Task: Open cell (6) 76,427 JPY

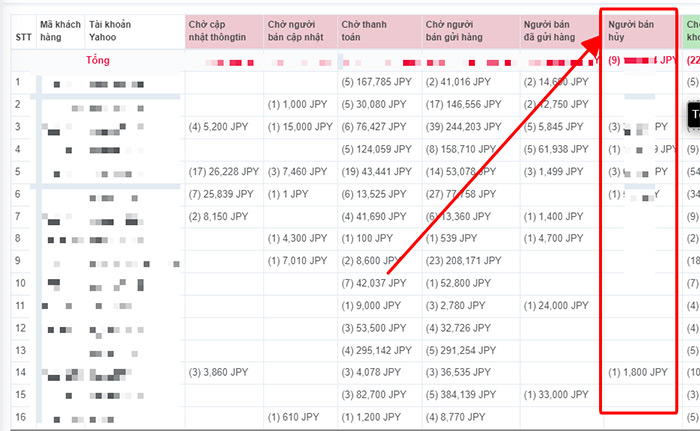Action: click(374, 127)
